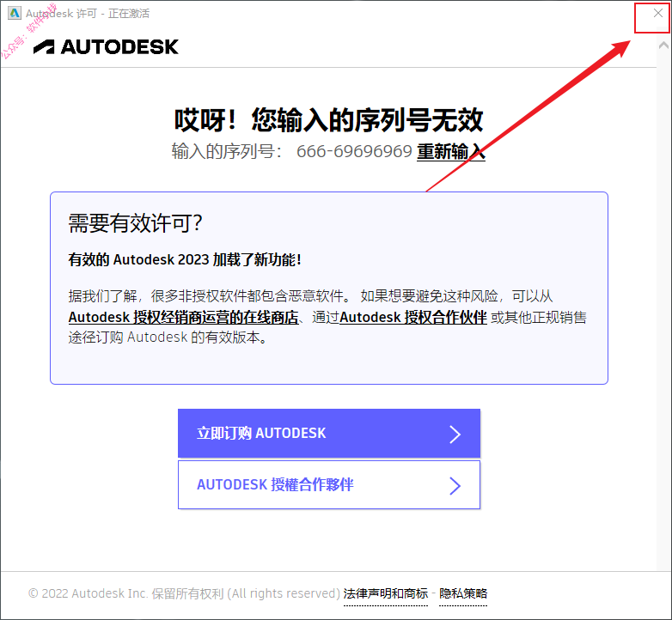
Task: Click the scrollbar up arrow
Action: [663, 45]
